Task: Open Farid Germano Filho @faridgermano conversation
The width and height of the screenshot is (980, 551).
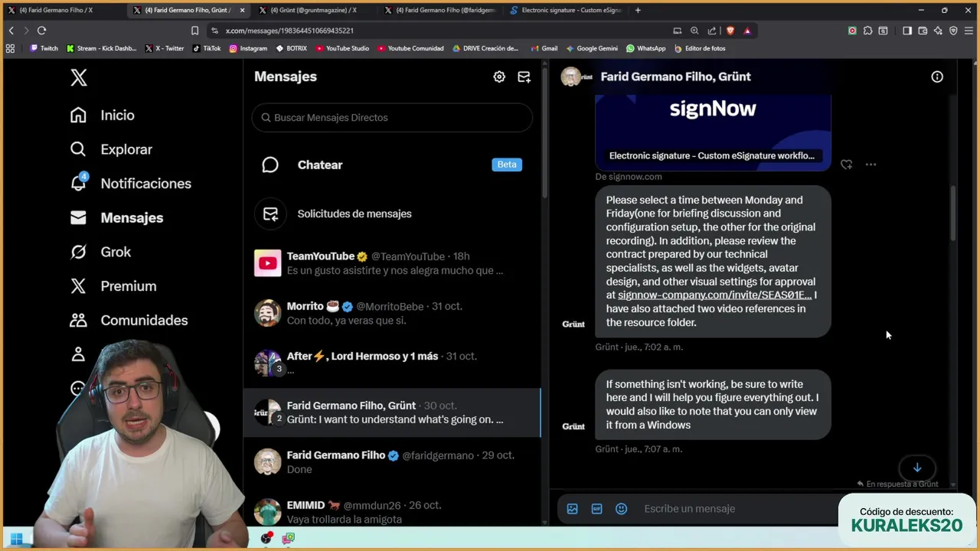Action: click(x=391, y=462)
